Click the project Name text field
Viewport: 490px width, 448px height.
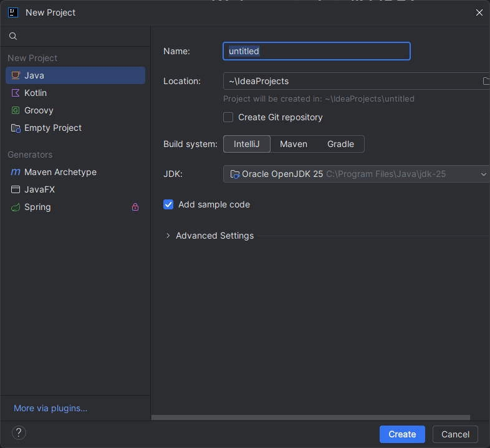tap(316, 51)
